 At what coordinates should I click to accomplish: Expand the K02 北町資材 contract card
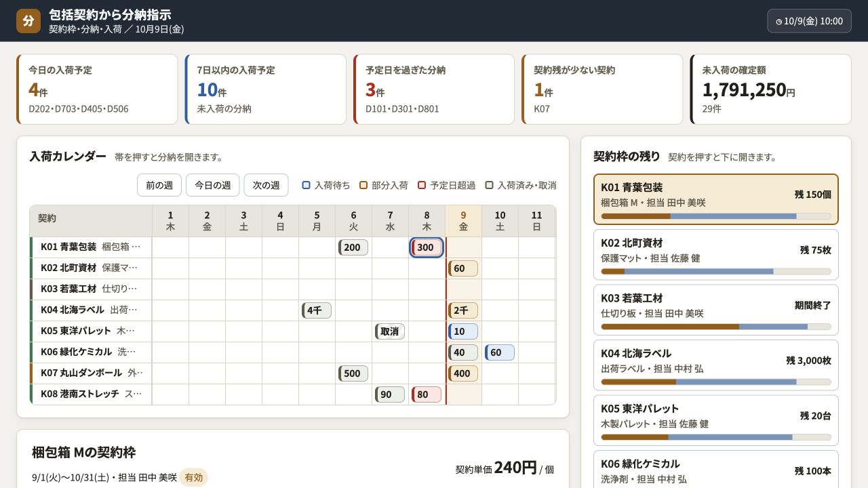(x=716, y=255)
